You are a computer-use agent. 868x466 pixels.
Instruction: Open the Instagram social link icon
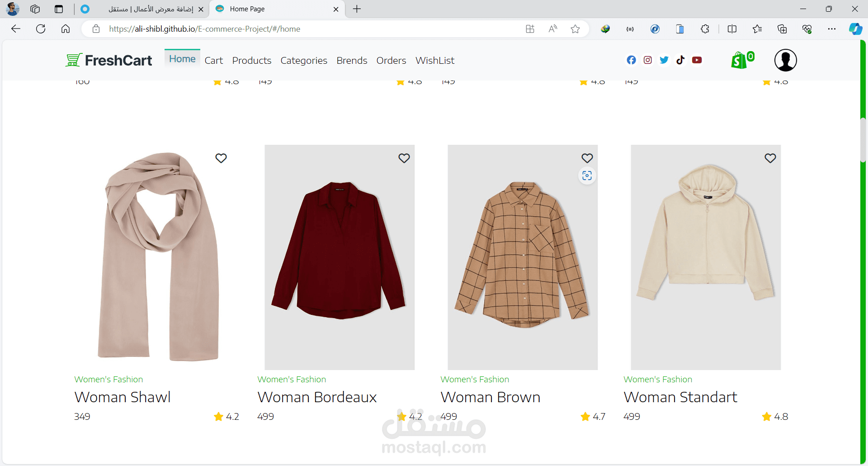coord(648,60)
